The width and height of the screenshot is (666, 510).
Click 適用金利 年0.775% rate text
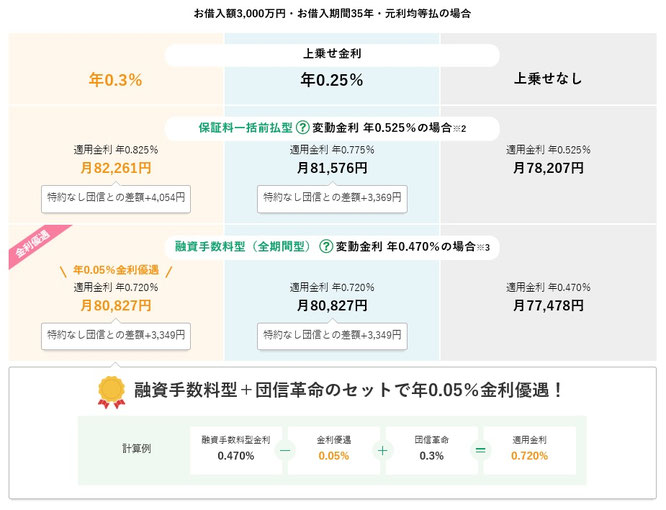click(332, 150)
